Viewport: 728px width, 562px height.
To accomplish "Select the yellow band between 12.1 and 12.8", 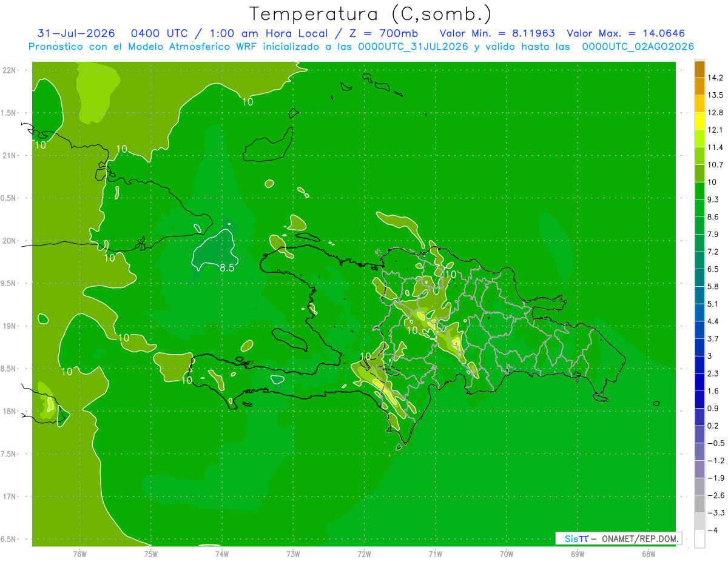I will tap(699, 121).
